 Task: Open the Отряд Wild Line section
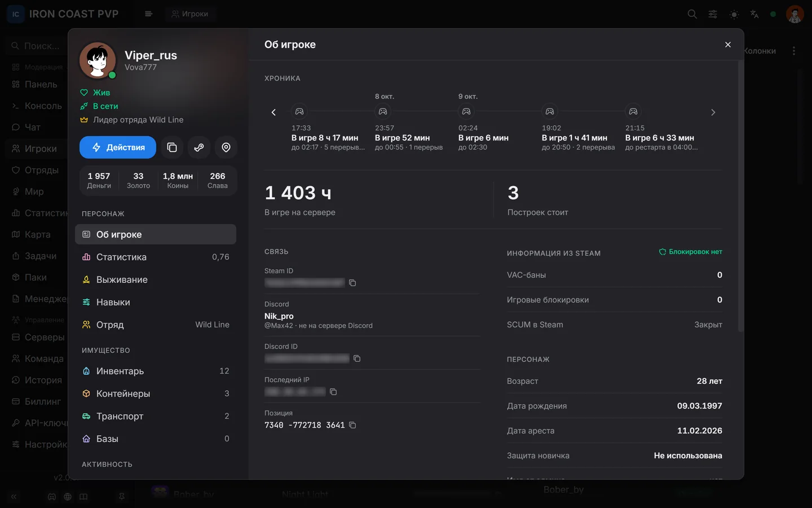point(156,325)
